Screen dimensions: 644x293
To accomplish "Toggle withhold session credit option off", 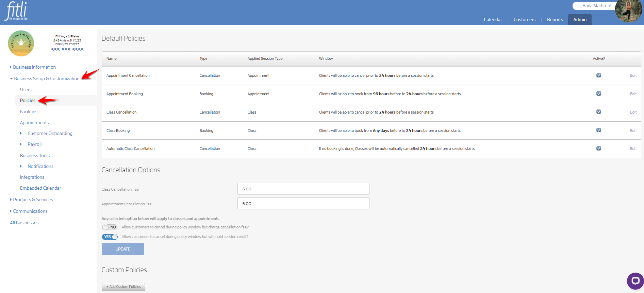I will pyautogui.click(x=110, y=237).
